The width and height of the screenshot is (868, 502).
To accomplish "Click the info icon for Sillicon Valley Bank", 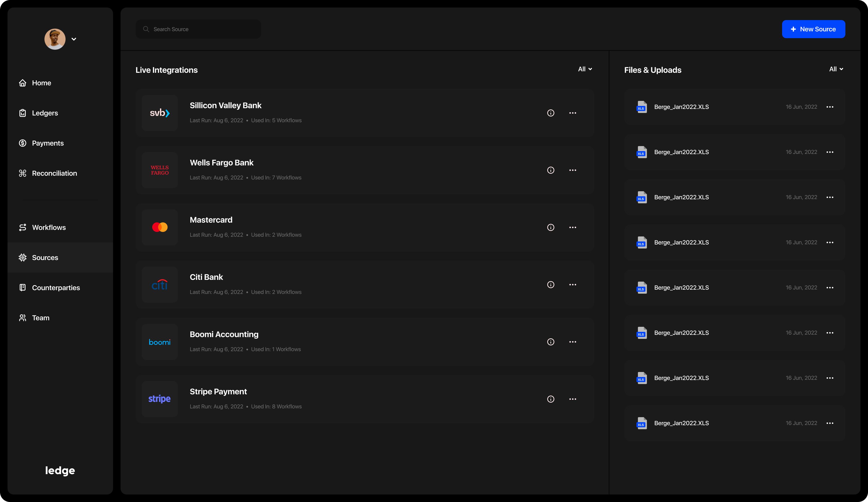I will point(551,113).
